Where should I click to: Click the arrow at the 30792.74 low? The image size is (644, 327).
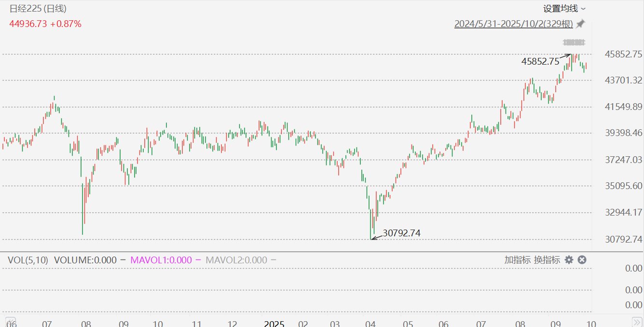(376, 236)
